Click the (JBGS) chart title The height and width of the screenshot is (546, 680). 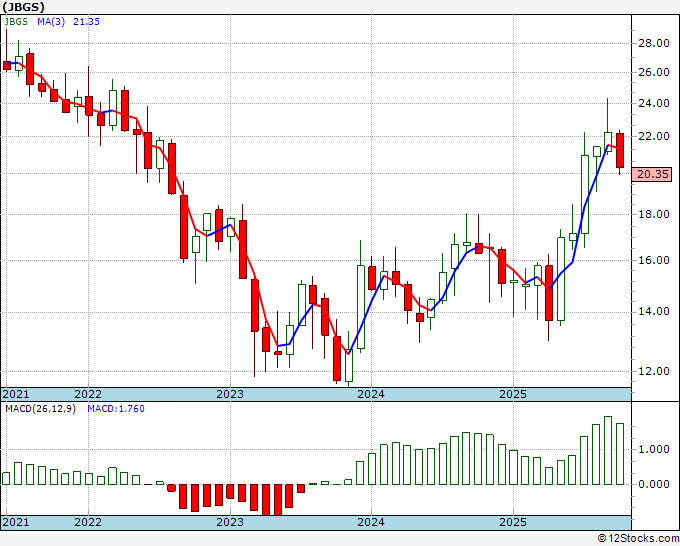point(23,7)
